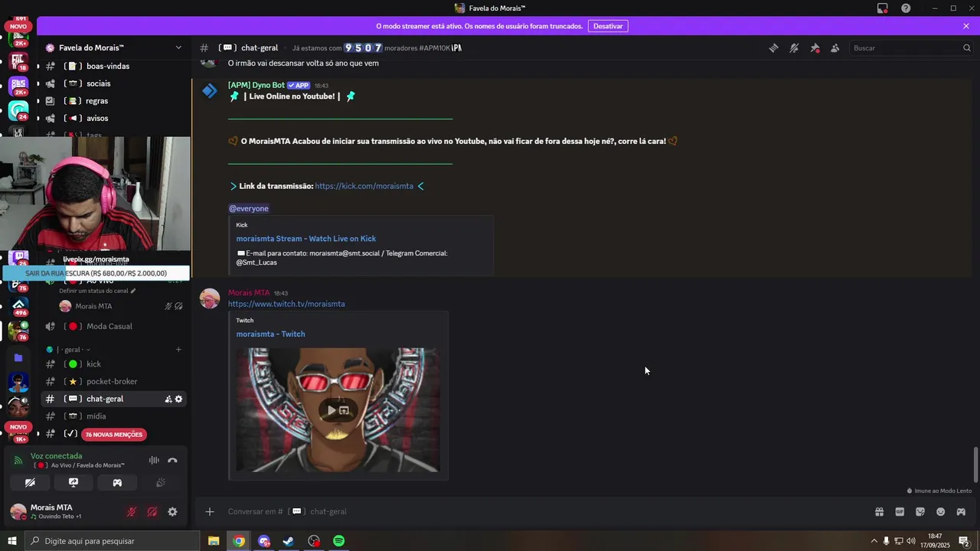
Task: Open the kick.com/moraismta link
Action: (x=364, y=186)
